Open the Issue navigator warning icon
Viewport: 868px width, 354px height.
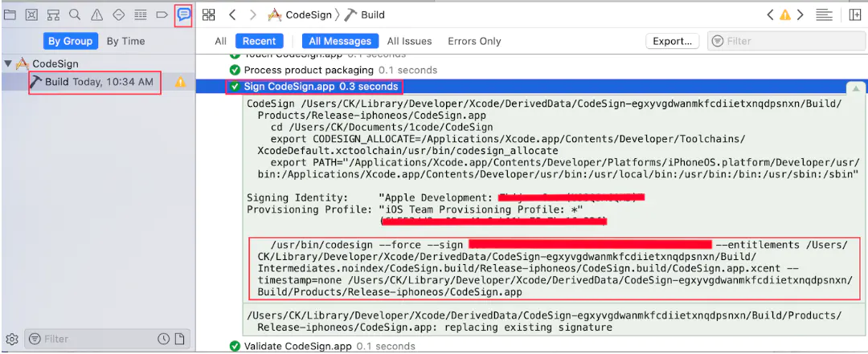click(97, 15)
